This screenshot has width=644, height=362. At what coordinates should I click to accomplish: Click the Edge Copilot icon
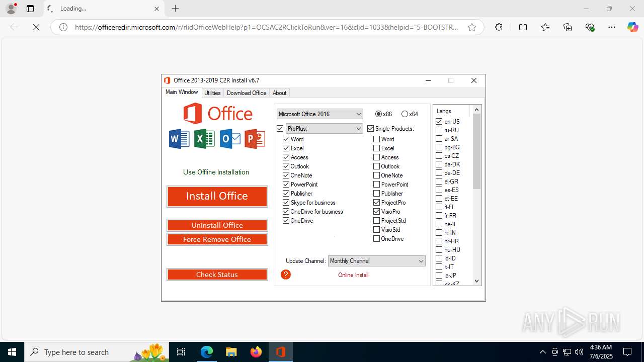tap(632, 27)
